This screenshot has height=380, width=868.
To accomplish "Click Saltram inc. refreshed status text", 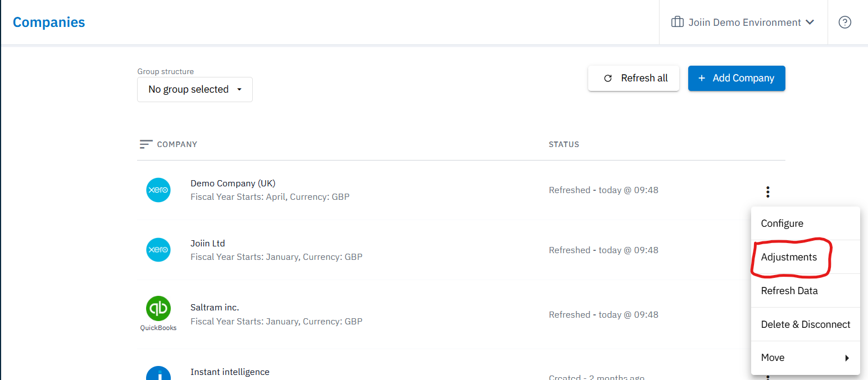I will coord(603,315).
